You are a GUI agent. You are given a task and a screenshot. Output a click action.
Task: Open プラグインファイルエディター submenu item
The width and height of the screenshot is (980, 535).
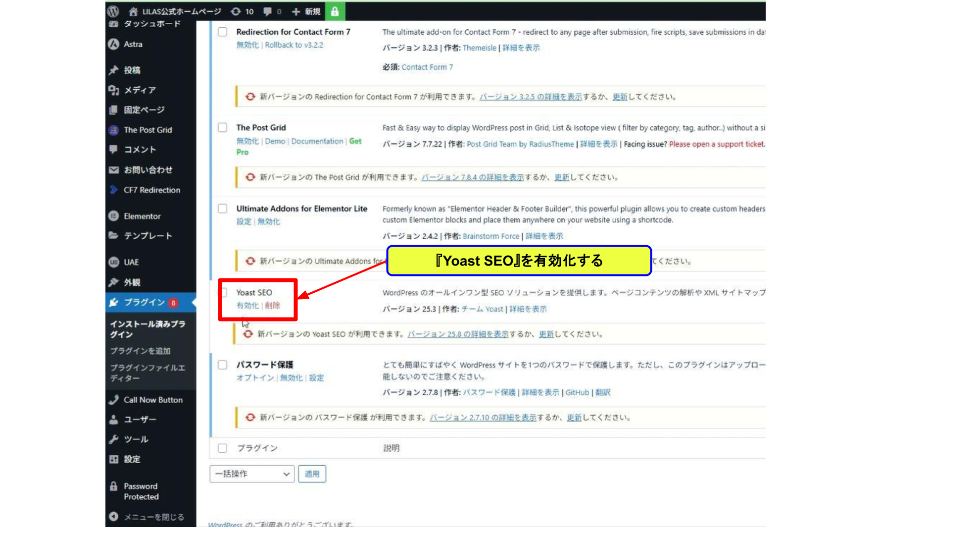147,373
